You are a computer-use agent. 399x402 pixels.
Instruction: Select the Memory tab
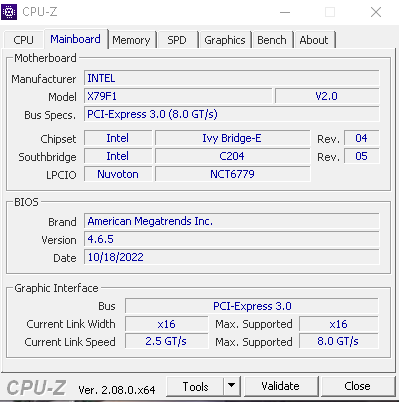point(131,40)
